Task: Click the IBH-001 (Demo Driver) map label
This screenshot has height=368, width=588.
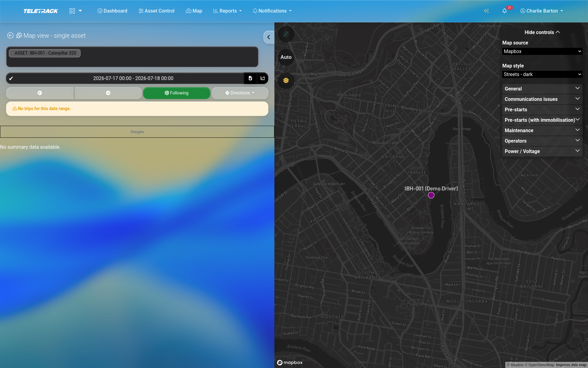Action: pos(431,189)
